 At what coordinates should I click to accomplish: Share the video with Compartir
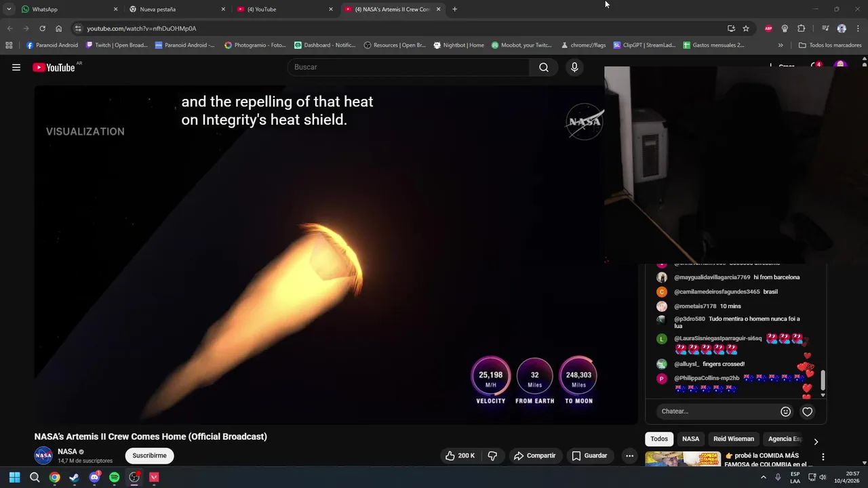[534, 455]
